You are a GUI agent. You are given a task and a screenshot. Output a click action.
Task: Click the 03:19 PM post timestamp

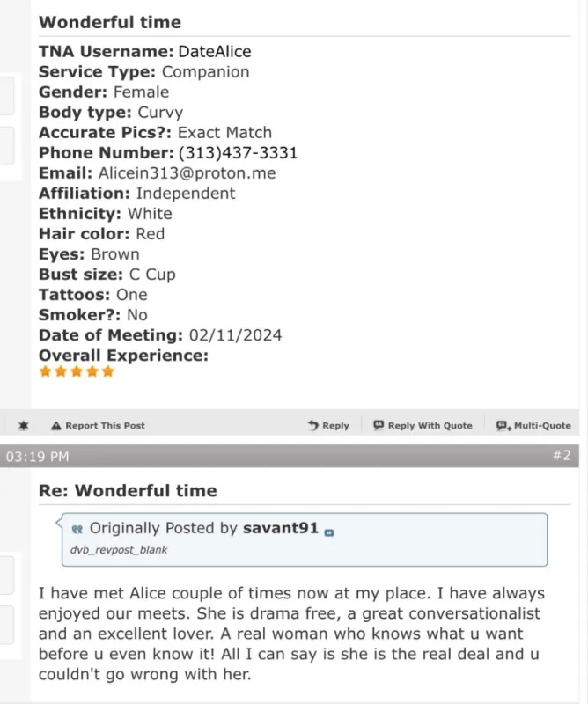(x=37, y=456)
